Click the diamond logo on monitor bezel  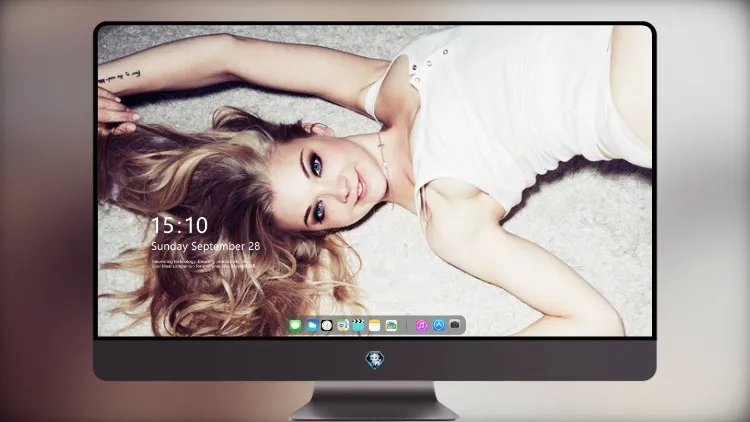pyautogui.click(x=375, y=360)
